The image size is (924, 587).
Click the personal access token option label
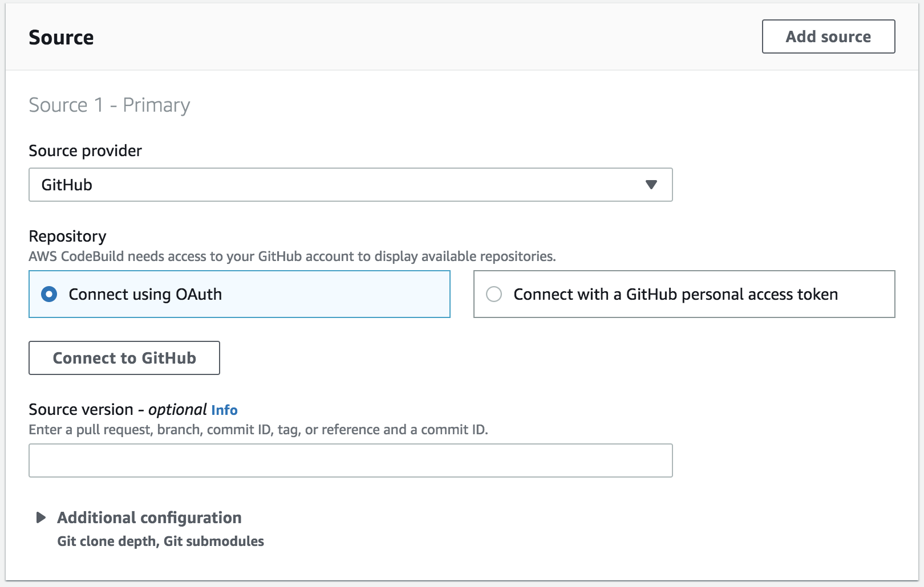675,294
